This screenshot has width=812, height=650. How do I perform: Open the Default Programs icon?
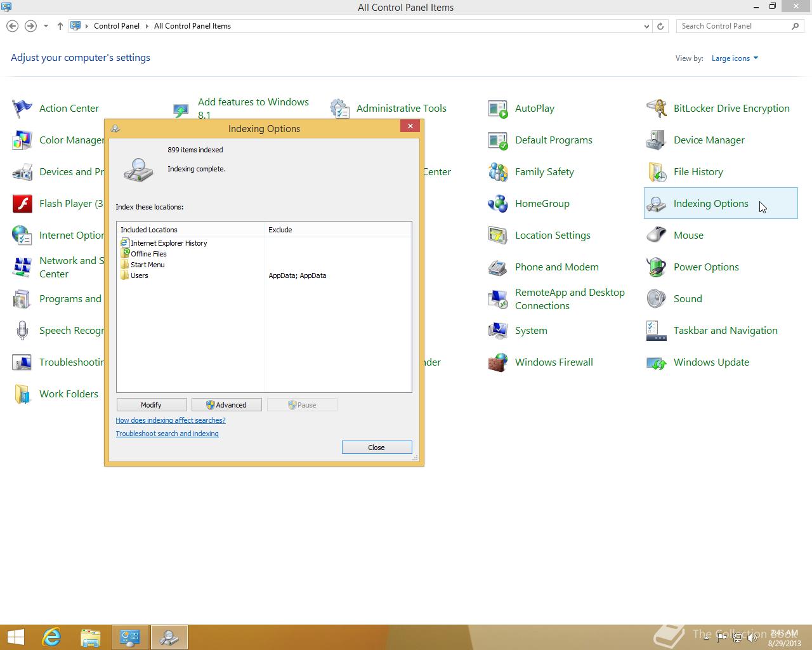point(498,140)
